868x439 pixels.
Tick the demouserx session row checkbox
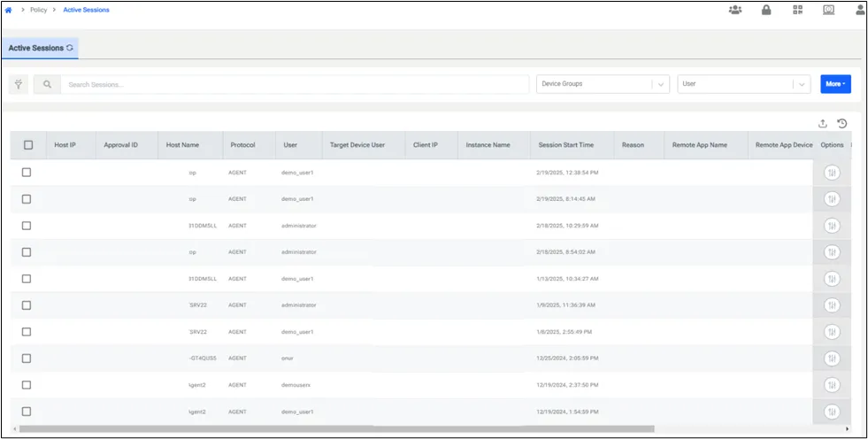click(x=26, y=385)
